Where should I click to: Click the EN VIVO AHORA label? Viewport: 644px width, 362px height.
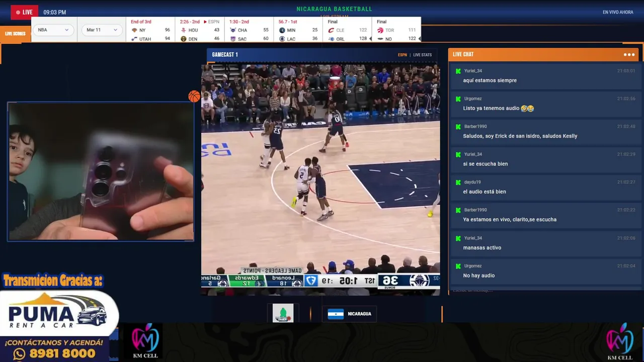click(x=618, y=12)
